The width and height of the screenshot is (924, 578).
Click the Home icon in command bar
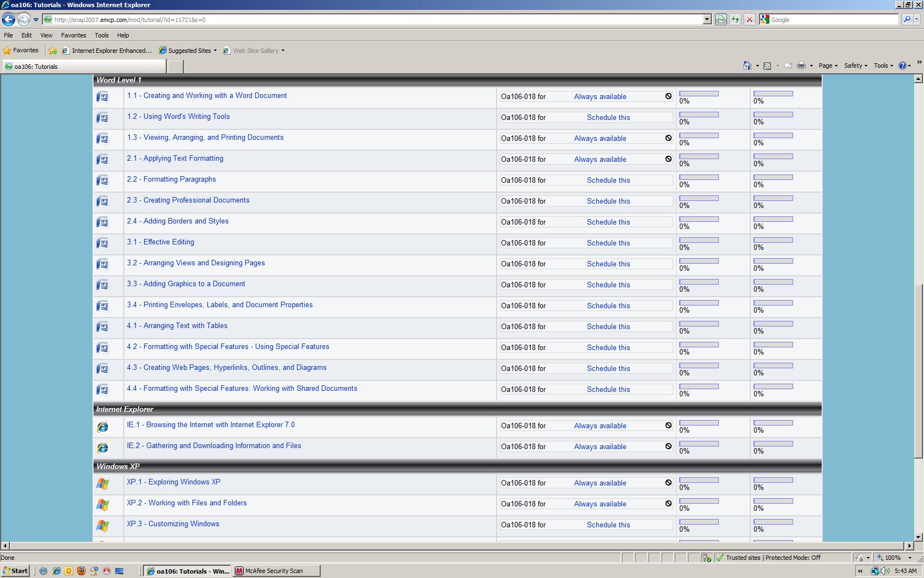tap(747, 66)
